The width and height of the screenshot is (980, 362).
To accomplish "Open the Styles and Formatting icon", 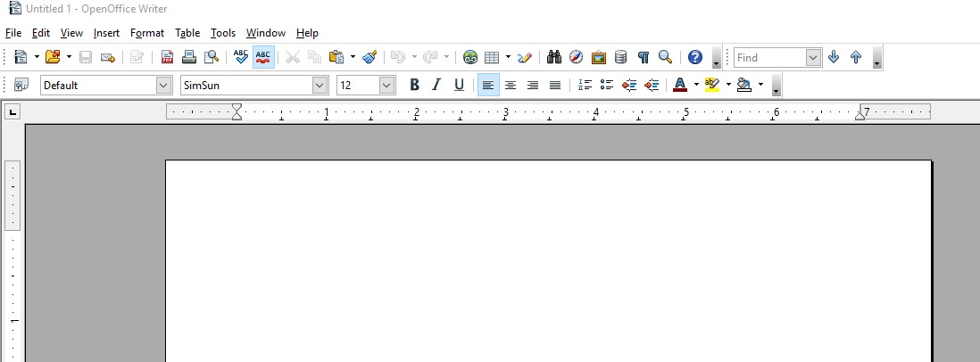I will click(21, 85).
